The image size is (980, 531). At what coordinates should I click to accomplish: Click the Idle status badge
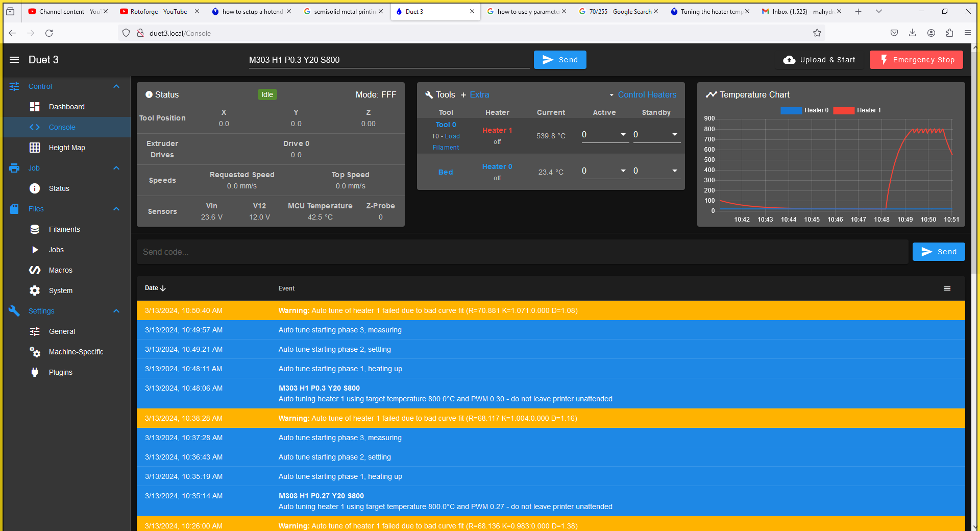click(267, 94)
